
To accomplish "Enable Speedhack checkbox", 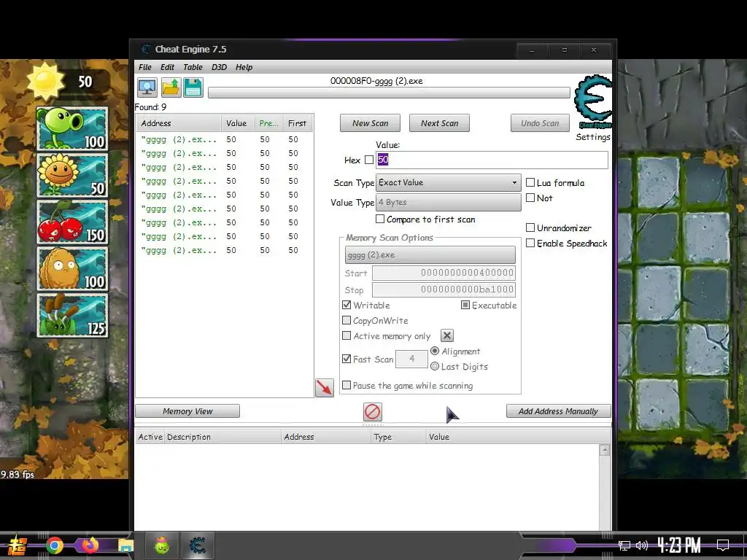I will point(530,243).
